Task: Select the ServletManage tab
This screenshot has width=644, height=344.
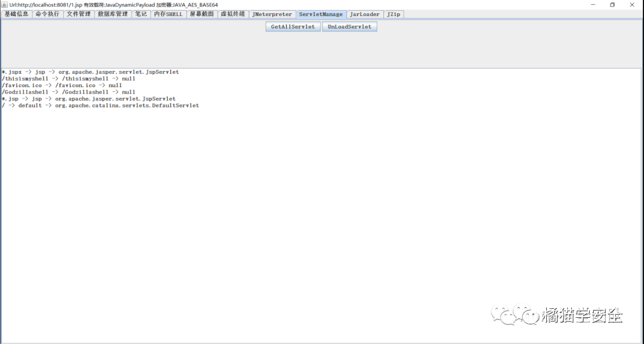Action: click(321, 14)
